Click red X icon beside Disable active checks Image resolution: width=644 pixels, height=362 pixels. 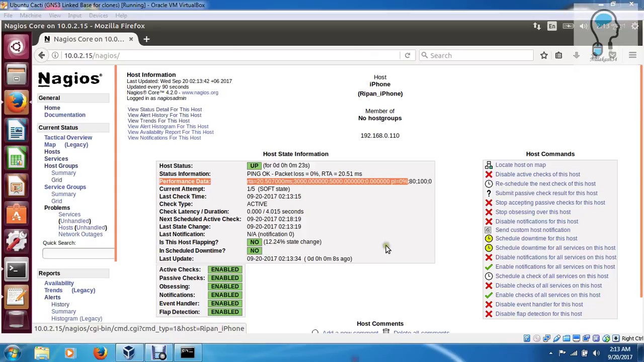[489, 174]
